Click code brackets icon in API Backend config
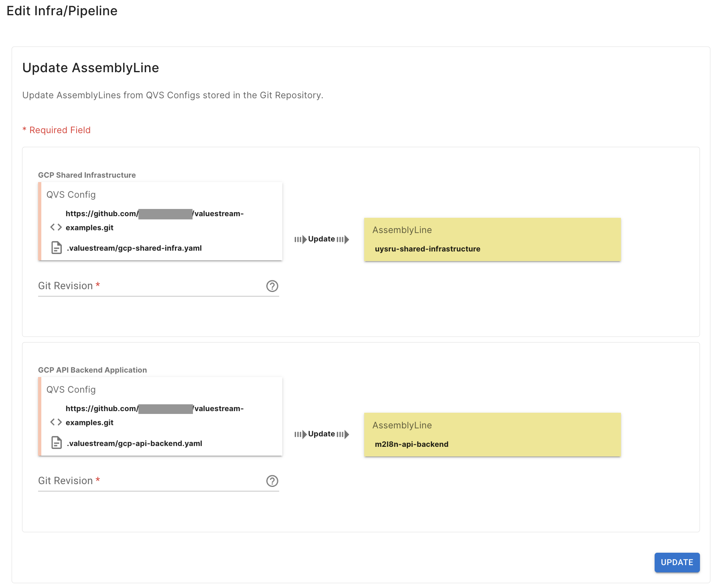Image resolution: width=718 pixels, height=588 pixels. coord(56,422)
